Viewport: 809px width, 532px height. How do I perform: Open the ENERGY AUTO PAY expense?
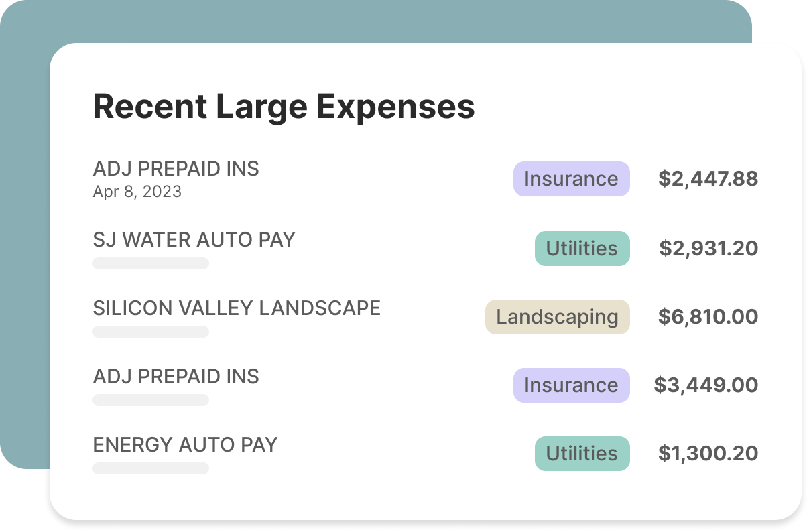[x=185, y=445]
